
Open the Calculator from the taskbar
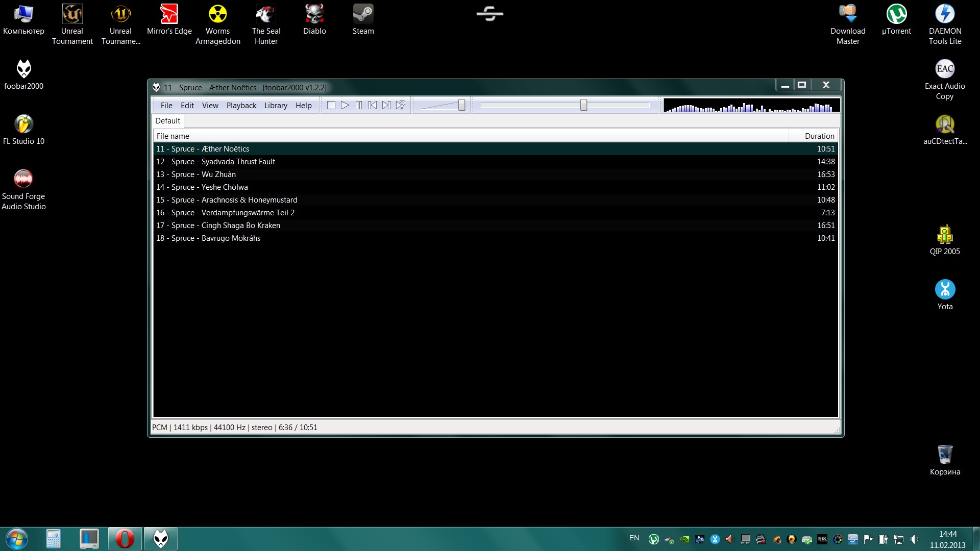(x=53, y=539)
